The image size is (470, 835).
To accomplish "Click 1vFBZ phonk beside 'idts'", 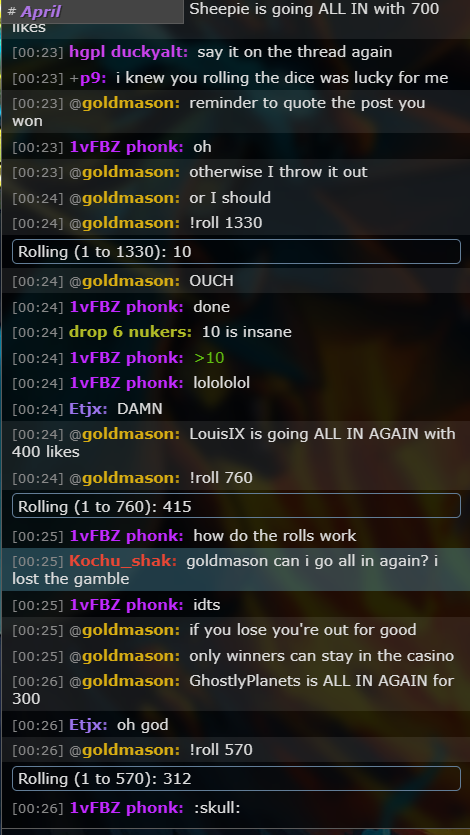I will coord(126,605).
